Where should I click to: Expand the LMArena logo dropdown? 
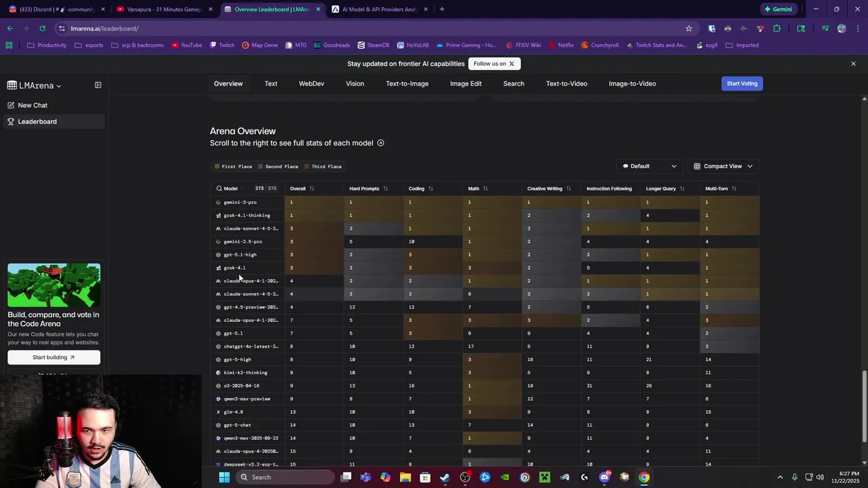pyautogui.click(x=58, y=86)
